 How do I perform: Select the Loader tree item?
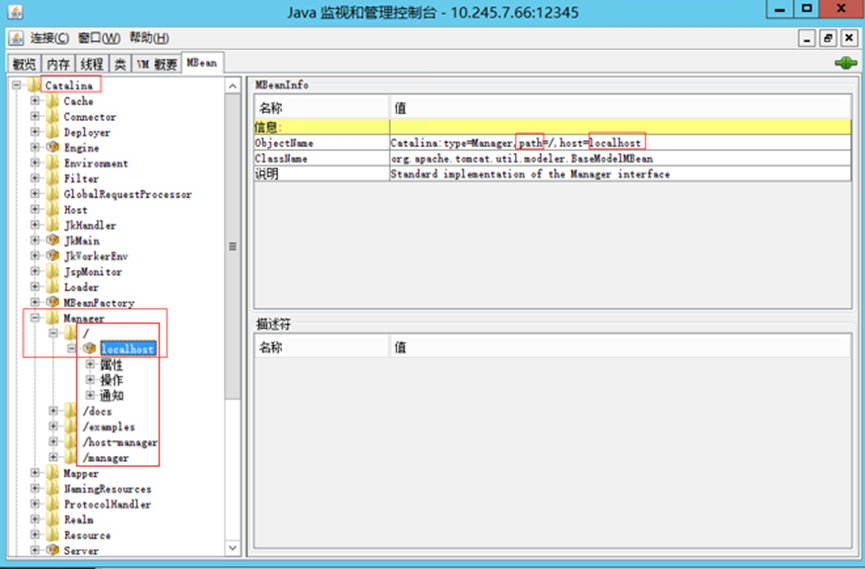tap(81, 287)
